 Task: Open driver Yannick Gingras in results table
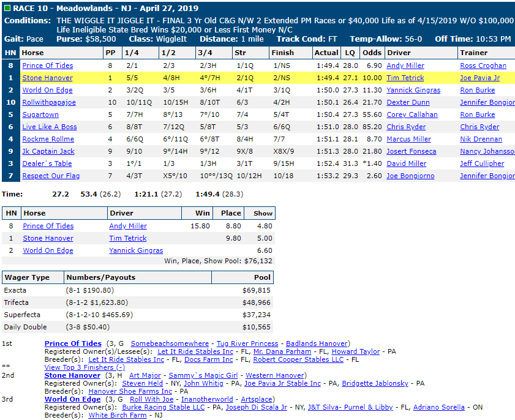point(413,90)
